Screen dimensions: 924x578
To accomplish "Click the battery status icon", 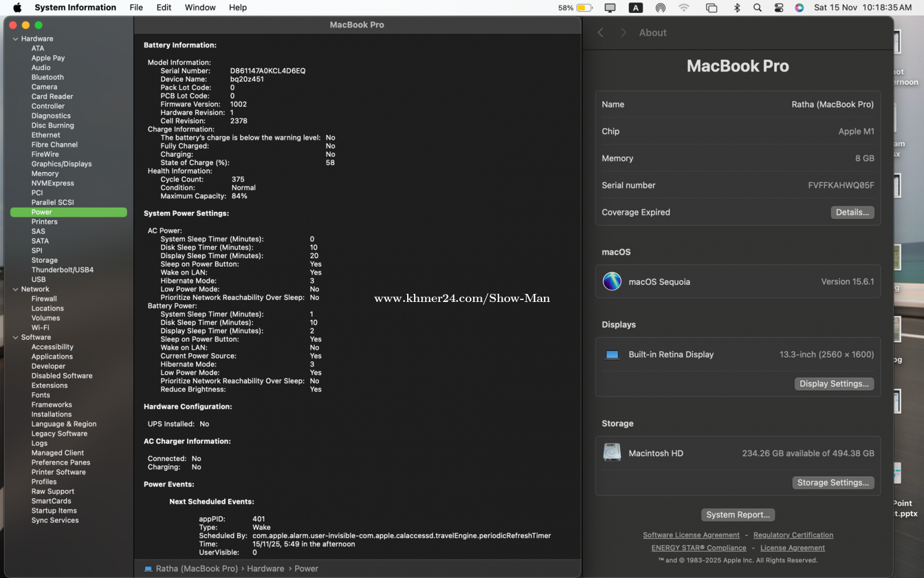I will tap(584, 8).
